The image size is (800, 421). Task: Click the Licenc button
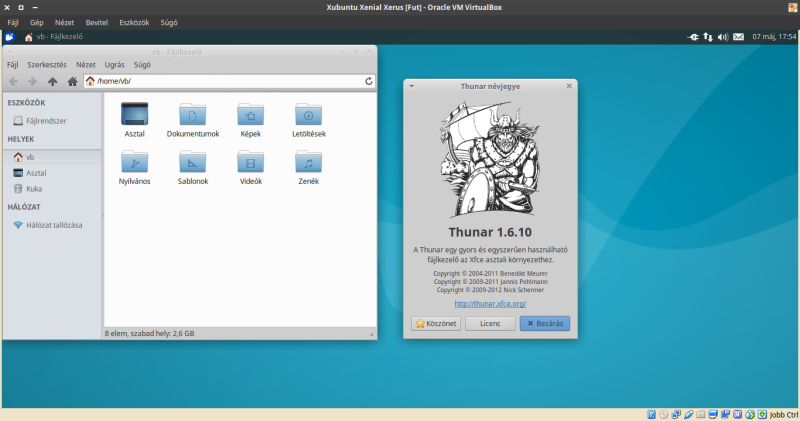490,324
